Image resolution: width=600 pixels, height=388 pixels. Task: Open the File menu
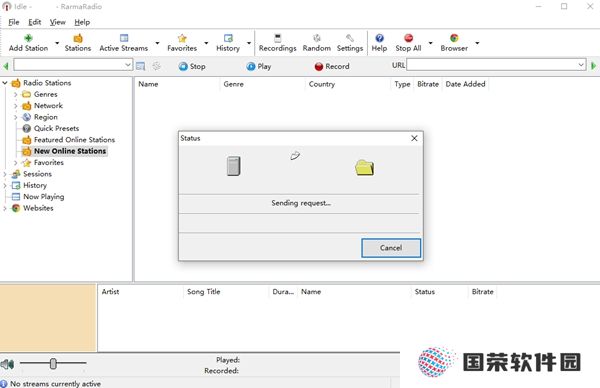click(14, 22)
